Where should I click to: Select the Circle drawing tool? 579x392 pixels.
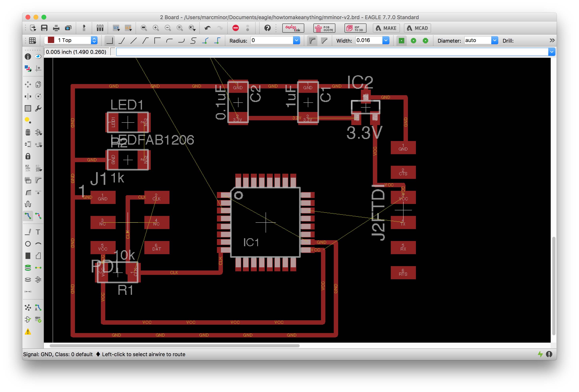[x=28, y=244]
